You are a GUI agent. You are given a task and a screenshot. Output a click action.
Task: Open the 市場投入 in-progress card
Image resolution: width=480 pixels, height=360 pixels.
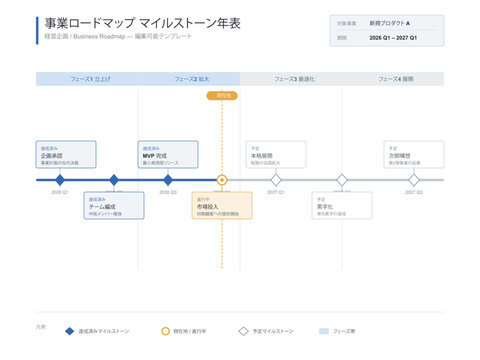point(222,205)
